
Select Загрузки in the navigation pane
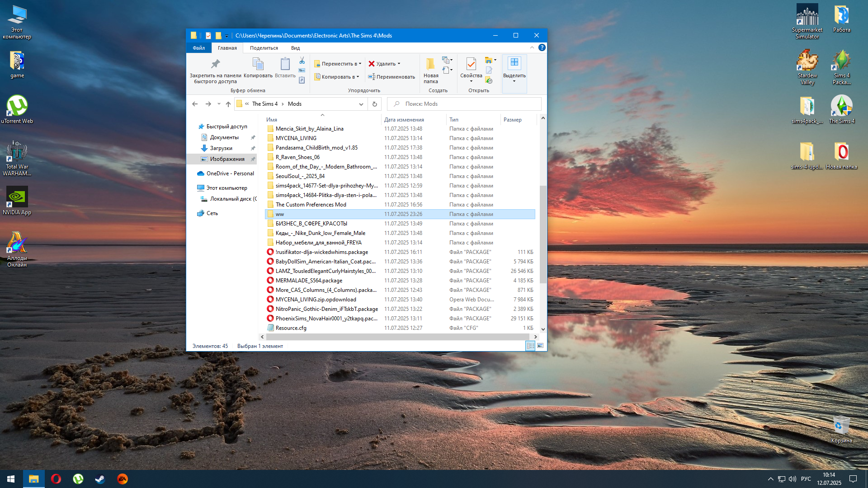tap(221, 148)
